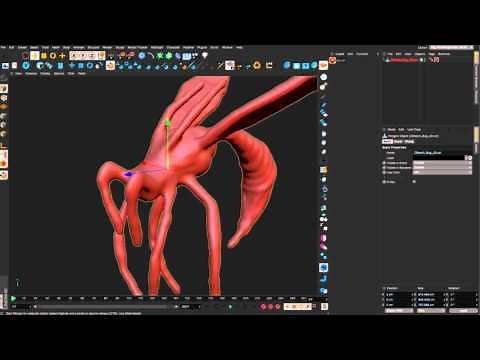This screenshot has height=360, width=480.
Task: Add a light with the light bulb icon
Action: pyautogui.click(x=205, y=56)
